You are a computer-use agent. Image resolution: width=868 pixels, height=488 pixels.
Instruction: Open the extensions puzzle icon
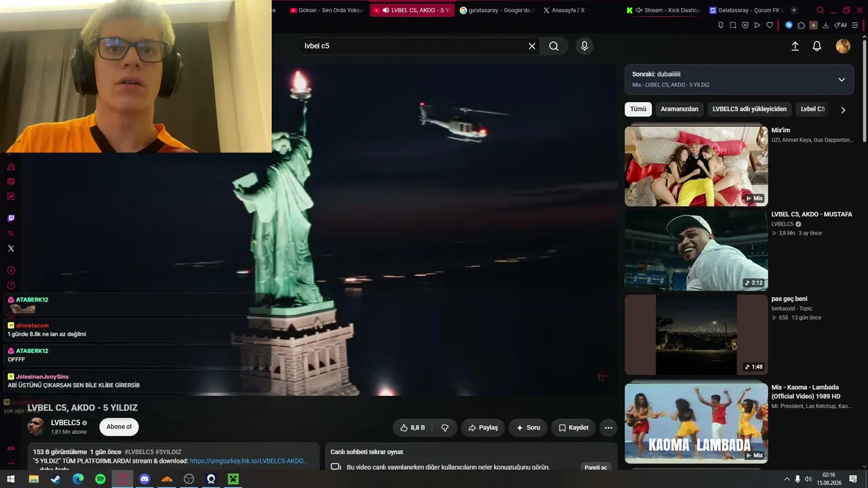[801, 25]
